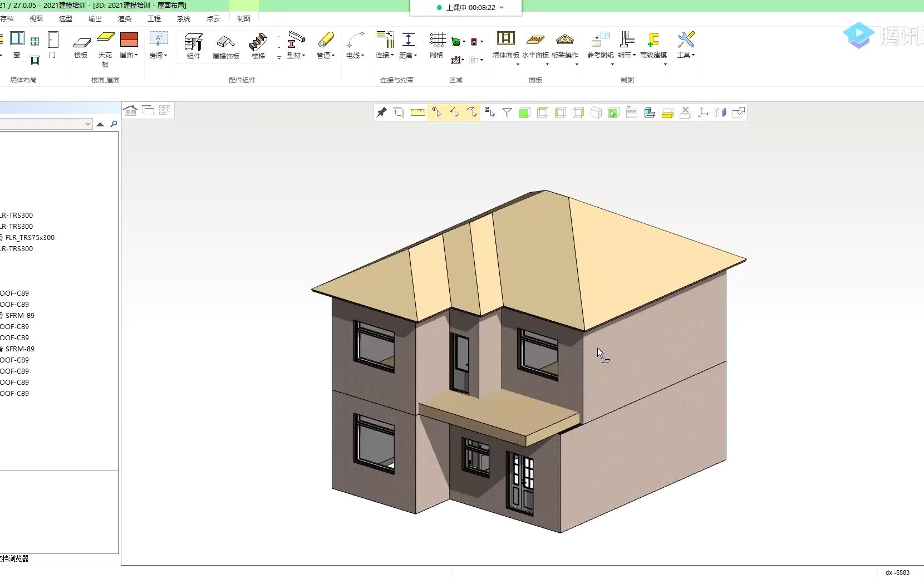Image resolution: width=924 pixels, height=578 pixels.
Task: Click the house icon above the viewport
Action: 130,110
